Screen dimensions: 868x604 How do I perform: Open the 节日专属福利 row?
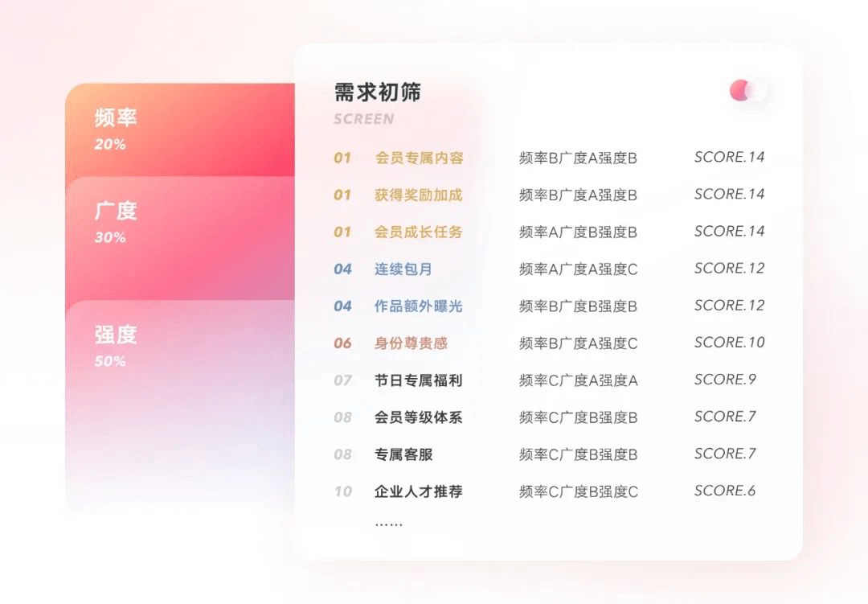tap(549, 380)
